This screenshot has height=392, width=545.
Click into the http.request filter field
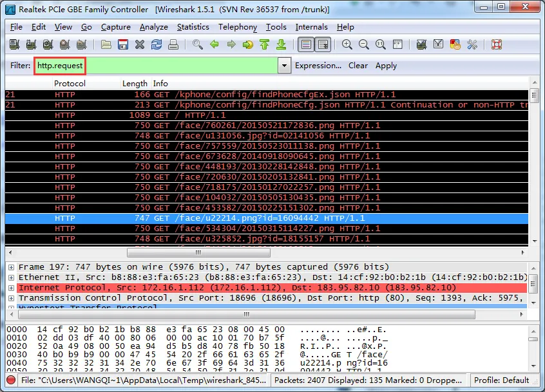click(156, 66)
